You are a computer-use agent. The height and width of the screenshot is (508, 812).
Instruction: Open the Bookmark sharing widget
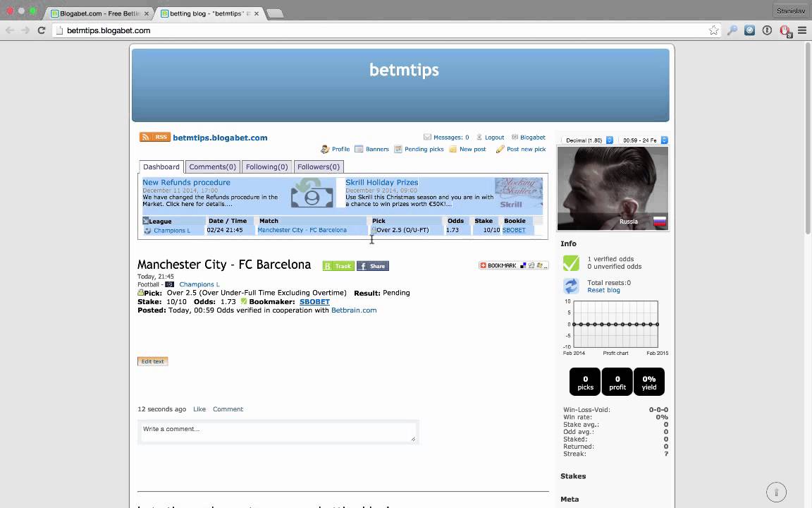click(x=512, y=265)
